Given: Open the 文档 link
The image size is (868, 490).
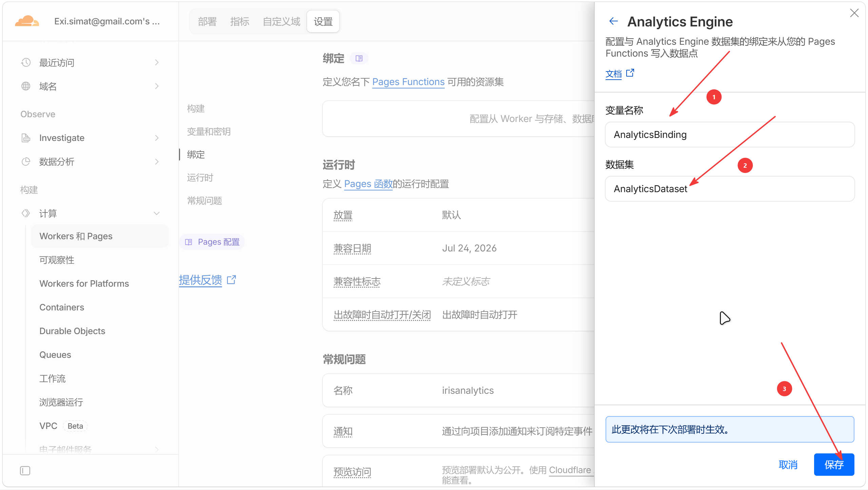Looking at the screenshot, I should click(613, 74).
